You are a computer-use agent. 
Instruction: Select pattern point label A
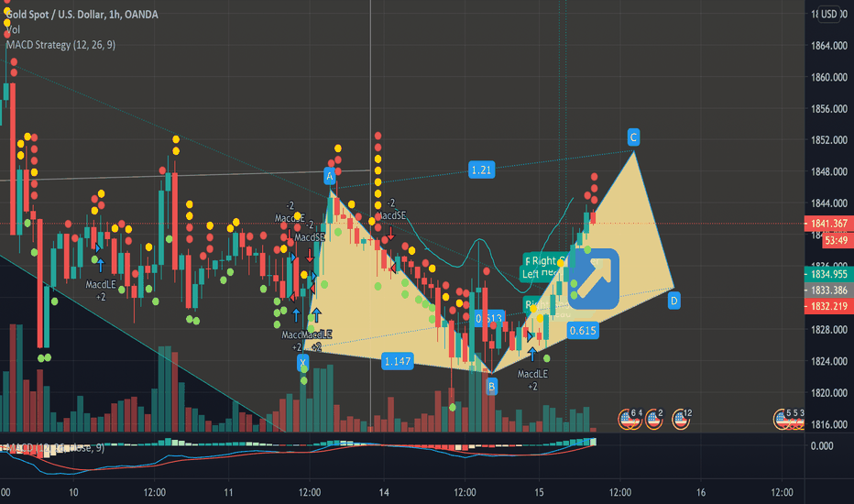(x=329, y=176)
